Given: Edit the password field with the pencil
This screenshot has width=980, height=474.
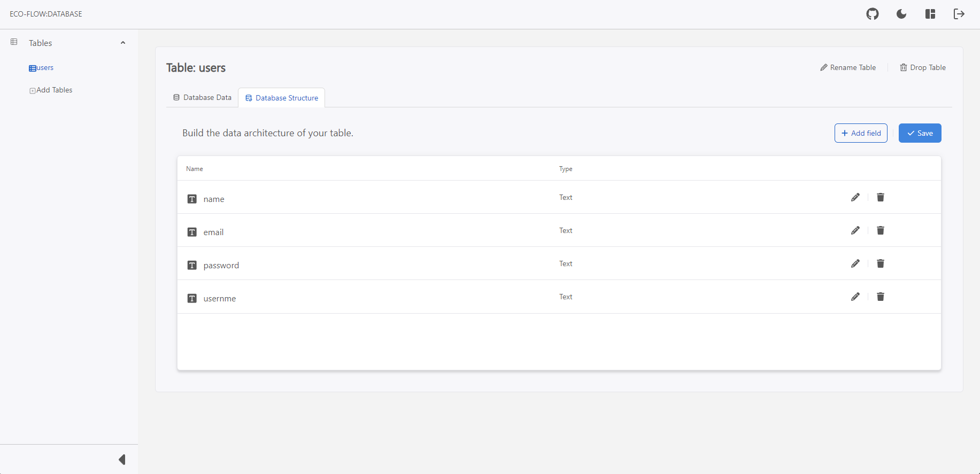Looking at the screenshot, I should [x=855, y=263].
